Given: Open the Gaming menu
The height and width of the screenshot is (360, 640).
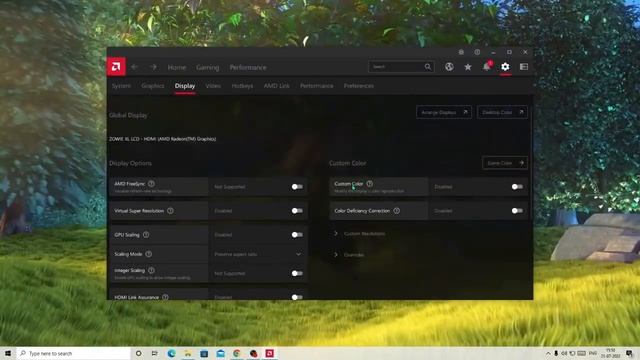Looking at the screenshot, I should tap(207, 67).
